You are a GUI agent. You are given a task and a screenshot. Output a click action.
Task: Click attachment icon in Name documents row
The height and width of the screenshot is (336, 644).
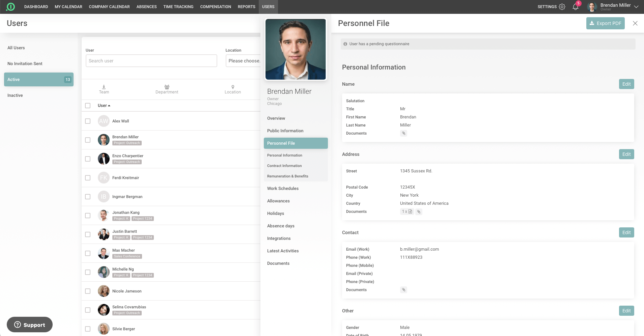[403, 133]
